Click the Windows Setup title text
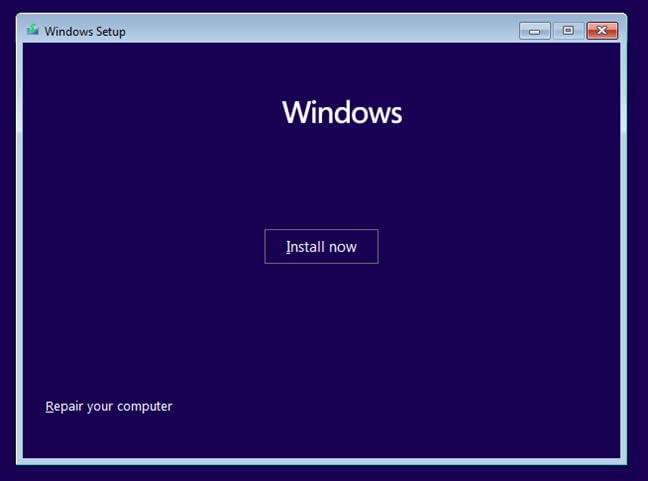648x481 pixels. tap(85, 31)
